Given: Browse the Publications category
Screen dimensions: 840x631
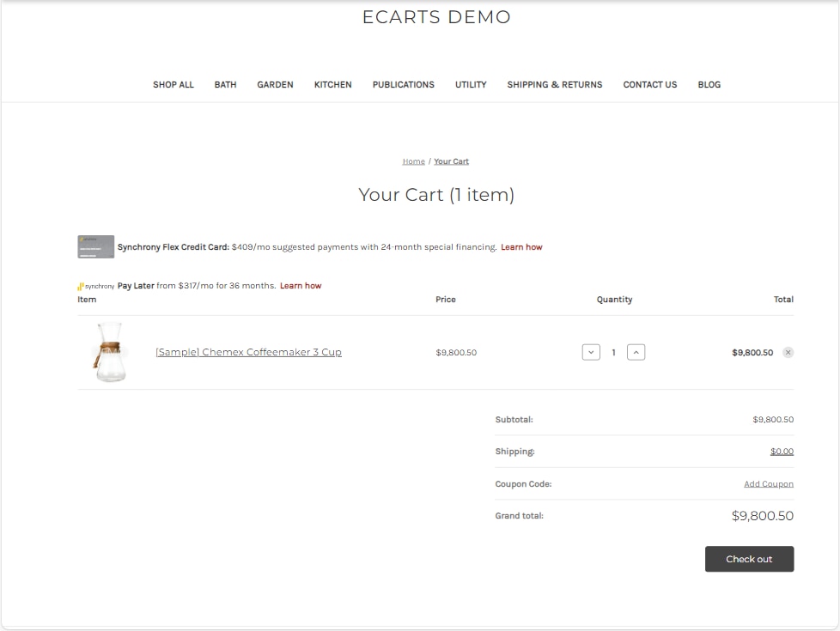Looking at the screenshot, I should (x=403, y=84).
